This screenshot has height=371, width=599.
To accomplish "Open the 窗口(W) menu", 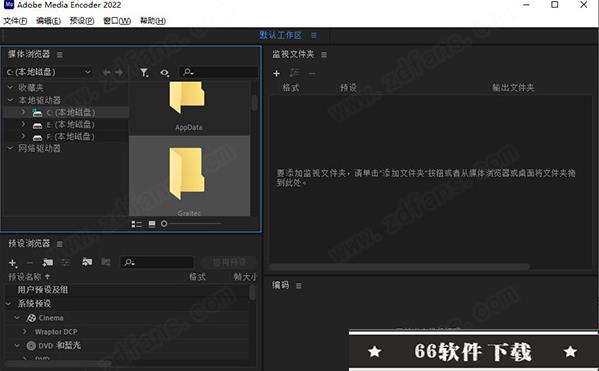I will pyautogui.click(x=117, y=21).
